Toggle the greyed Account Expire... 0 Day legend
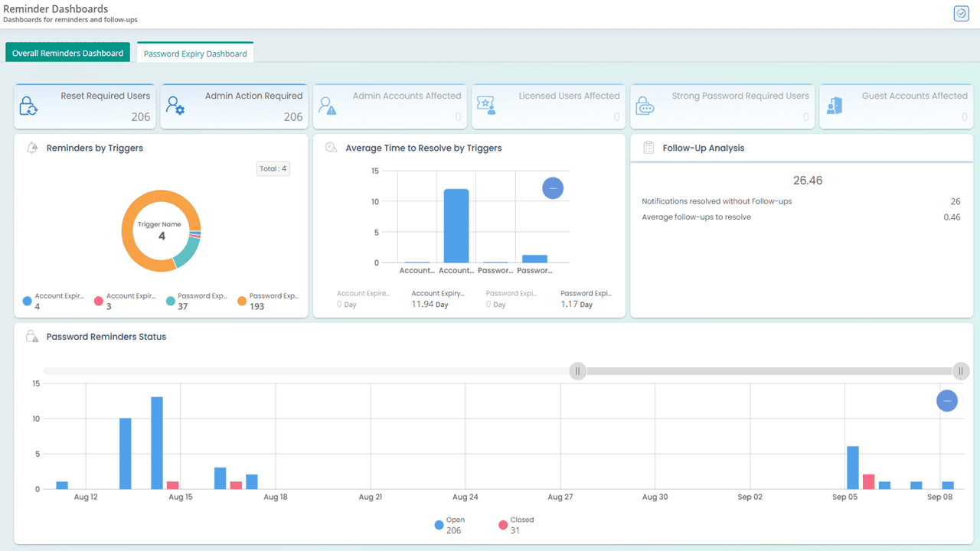Screen dimensions: 980x551 point(364,298)
